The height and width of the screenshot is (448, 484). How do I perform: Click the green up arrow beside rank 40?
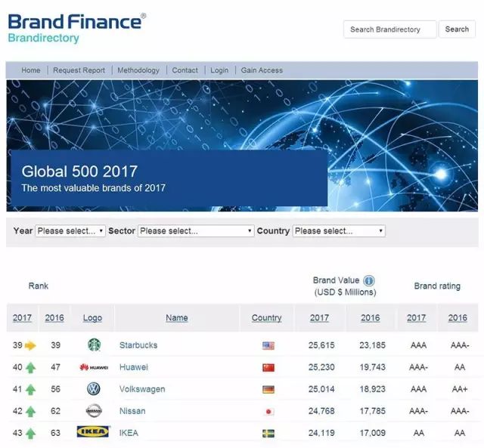[x=30, y=367]
